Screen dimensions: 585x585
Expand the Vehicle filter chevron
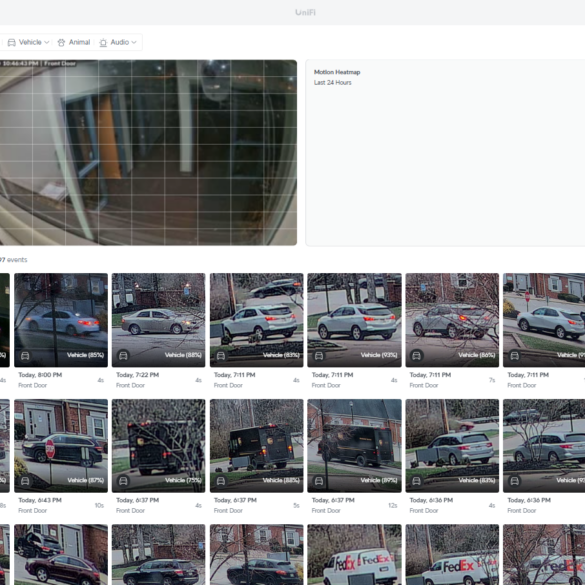click(47, 43)
